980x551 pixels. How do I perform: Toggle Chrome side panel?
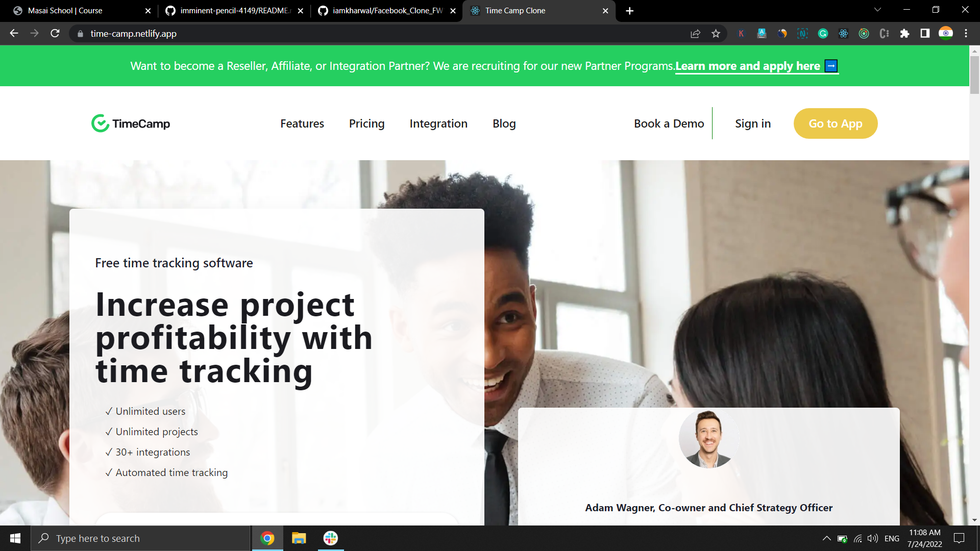tap(925, 34)
